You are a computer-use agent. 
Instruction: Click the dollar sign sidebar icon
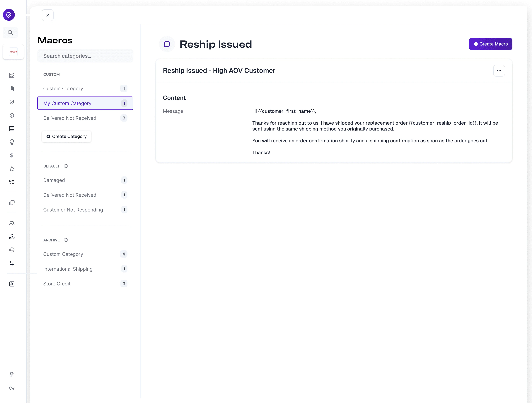click(12, 155)
